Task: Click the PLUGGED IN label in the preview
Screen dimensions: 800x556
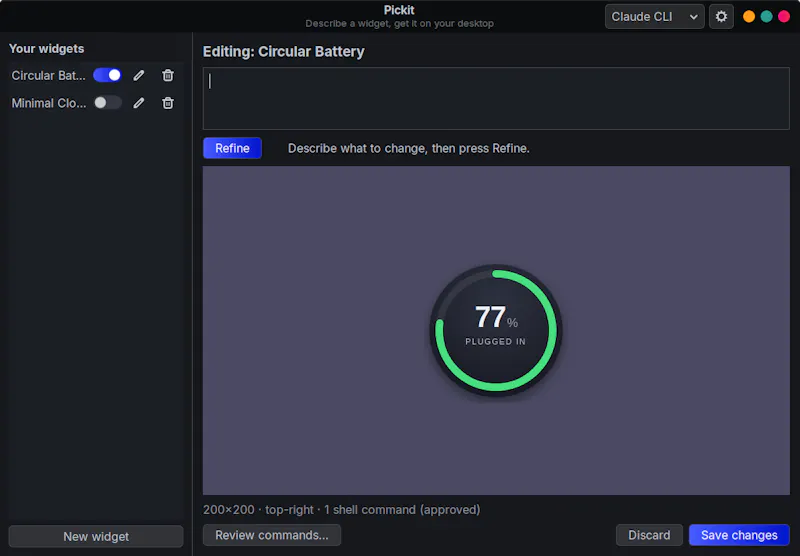Action: [x=495, y=342]
